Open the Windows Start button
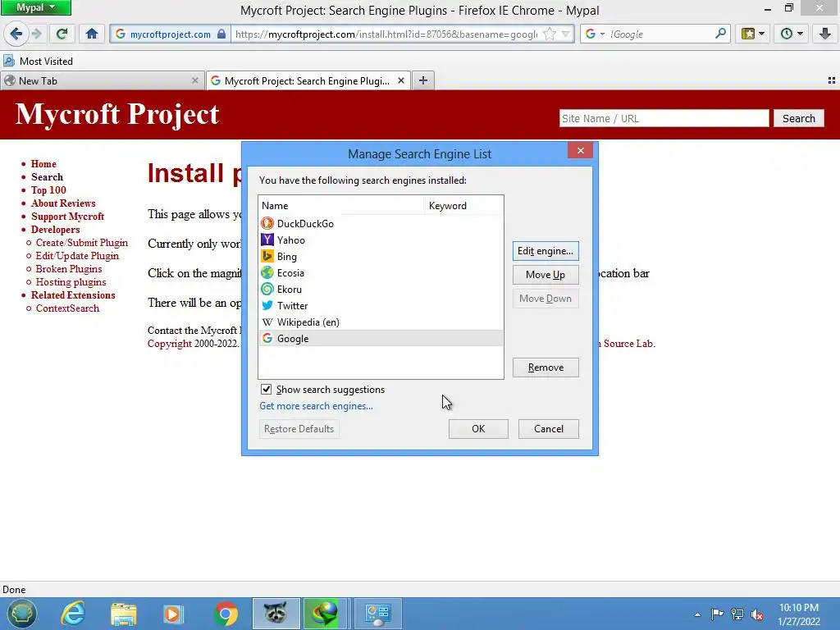This screenshot has width=840, height=630. [x=21, y=614]
